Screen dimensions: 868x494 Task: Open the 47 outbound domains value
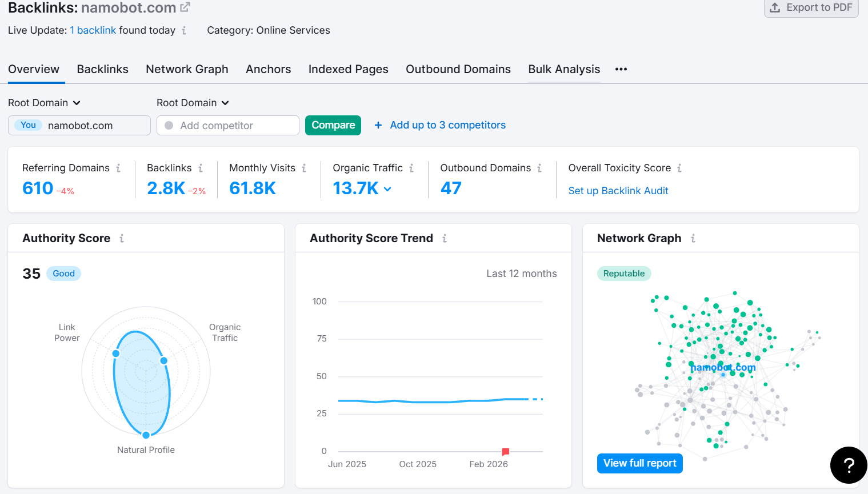coord(451,188)
